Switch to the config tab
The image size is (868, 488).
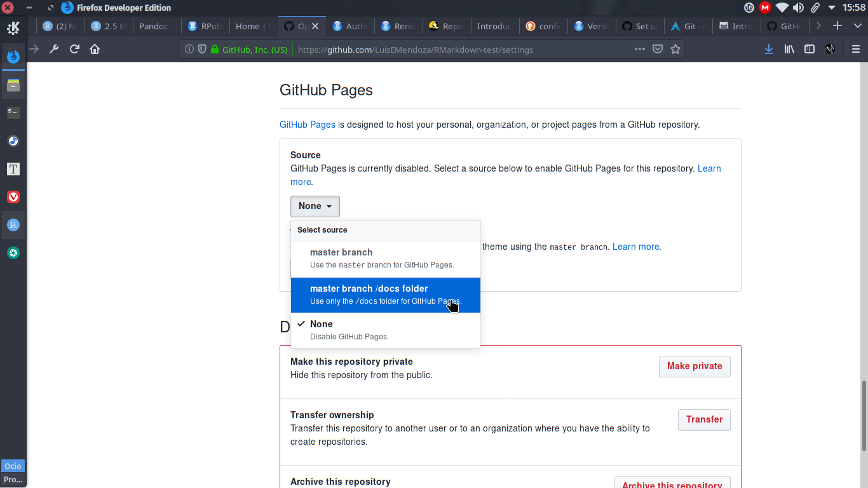pyautogui.click(x=543, y=26)
